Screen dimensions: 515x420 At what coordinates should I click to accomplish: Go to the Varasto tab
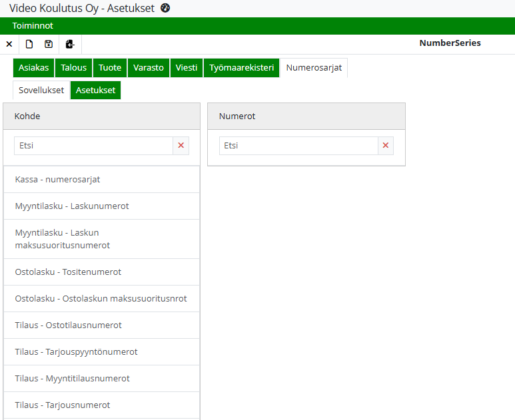pyautogui.click(x=149, y=68)
